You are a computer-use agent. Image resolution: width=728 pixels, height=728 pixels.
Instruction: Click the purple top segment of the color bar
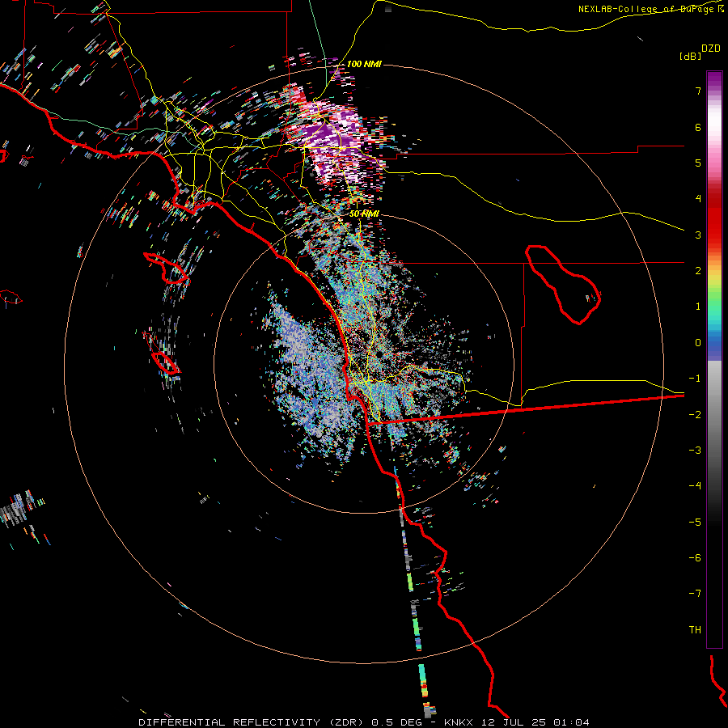tap(714, 79)
